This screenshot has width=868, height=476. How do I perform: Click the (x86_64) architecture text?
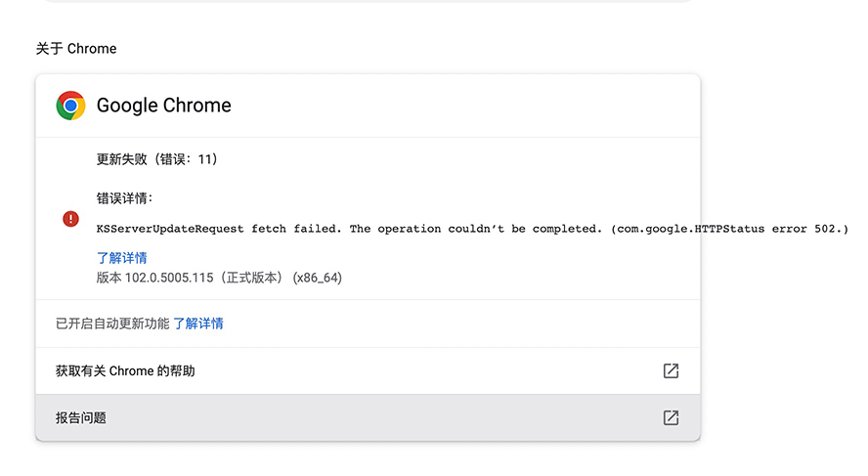[x=317, y=278]
